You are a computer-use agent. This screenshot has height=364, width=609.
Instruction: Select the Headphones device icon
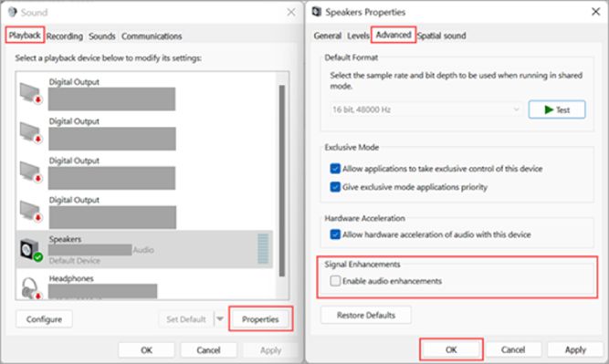(31, 288)
